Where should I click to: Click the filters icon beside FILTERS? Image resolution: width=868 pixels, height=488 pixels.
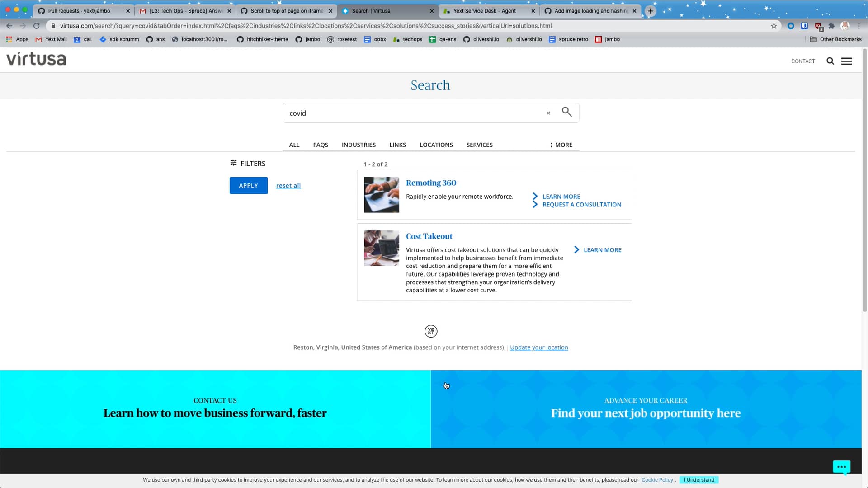233,163
